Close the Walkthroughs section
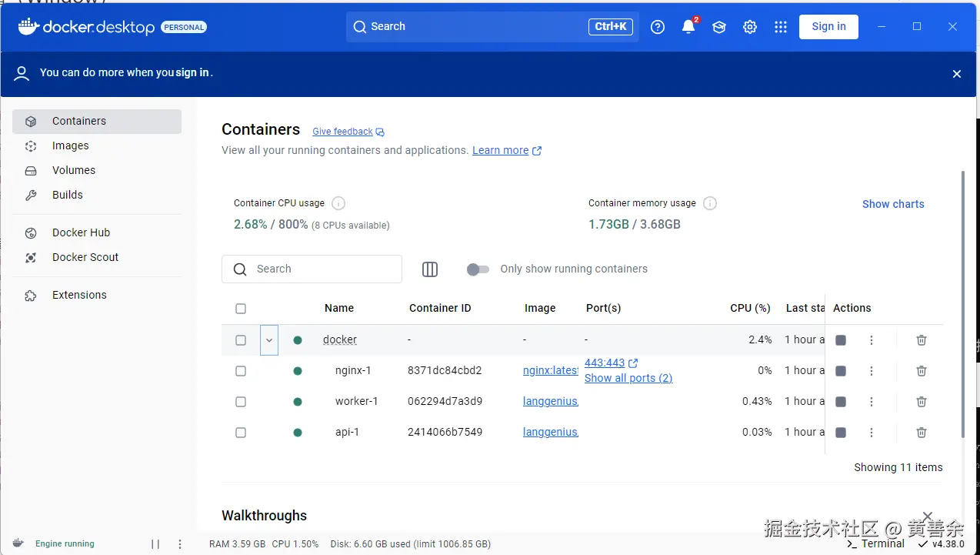The width and height of the screenshot is (980, 555). coord(928,516)
